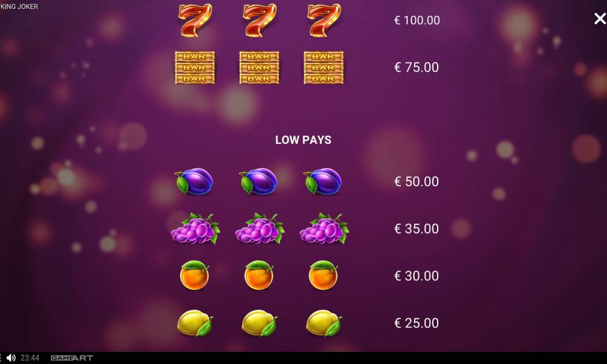This screenshot has width=607, height=364.
Task: Click the middle grapes symbol
Action: tap(260, 228)
